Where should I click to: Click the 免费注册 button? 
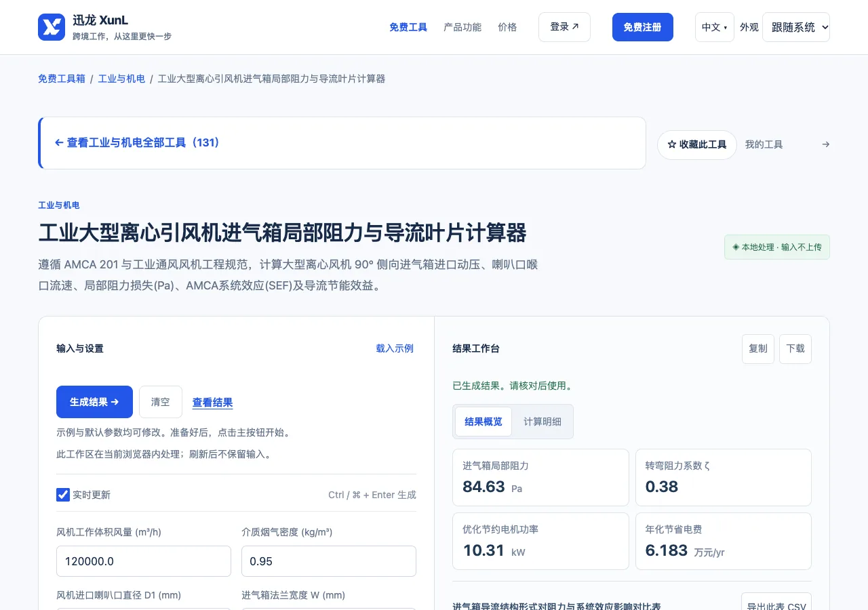pyautogui.click(x=642, y=27)
